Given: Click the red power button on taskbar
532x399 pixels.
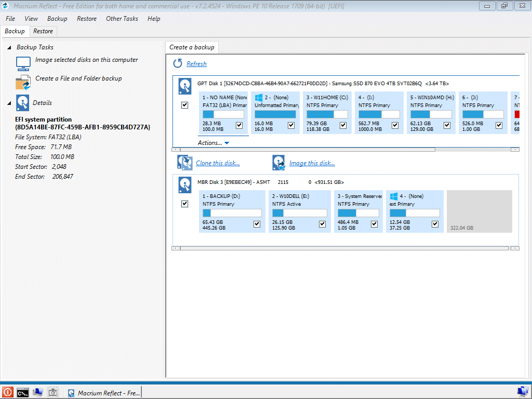Looking at the screenshot, I should (x=7, y=393).
